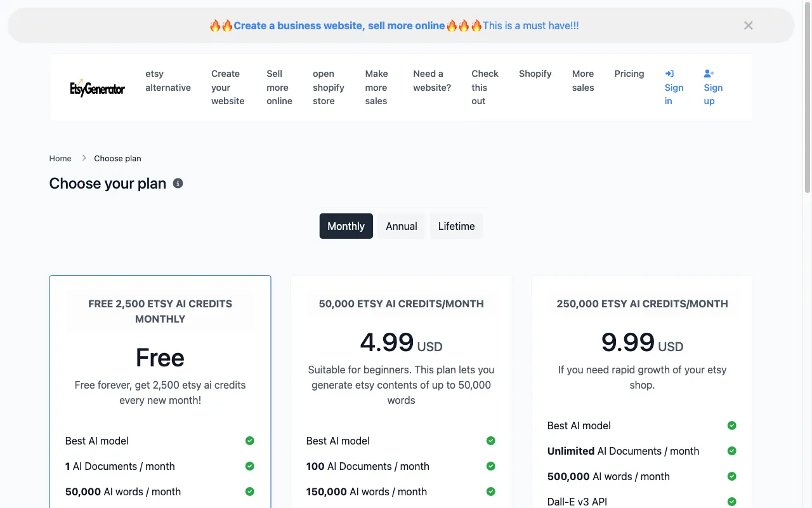Click the Dall-E v3 API feature text

tap(577, 502)
